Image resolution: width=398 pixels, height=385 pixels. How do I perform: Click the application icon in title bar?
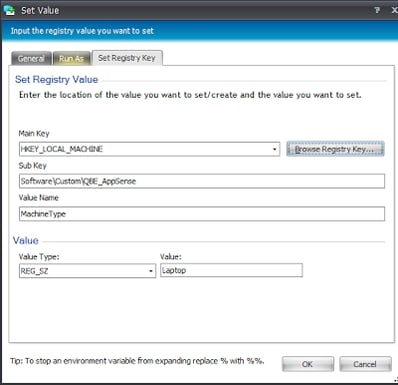[9, 10]
